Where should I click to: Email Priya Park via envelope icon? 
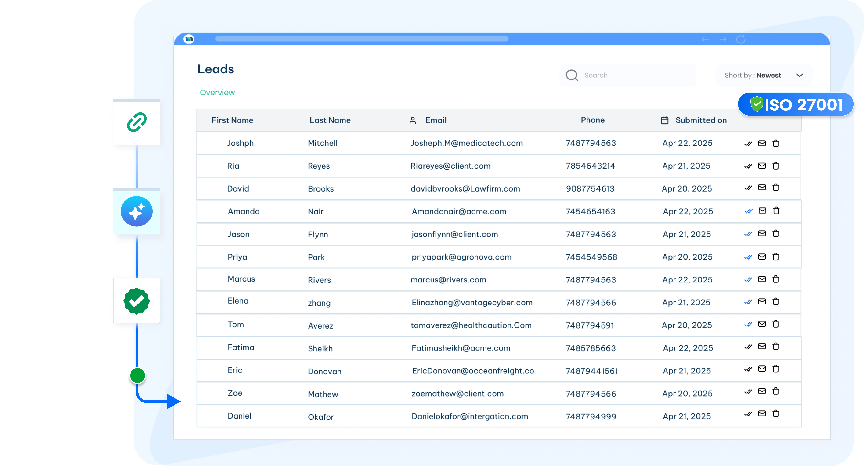point(762,257)
